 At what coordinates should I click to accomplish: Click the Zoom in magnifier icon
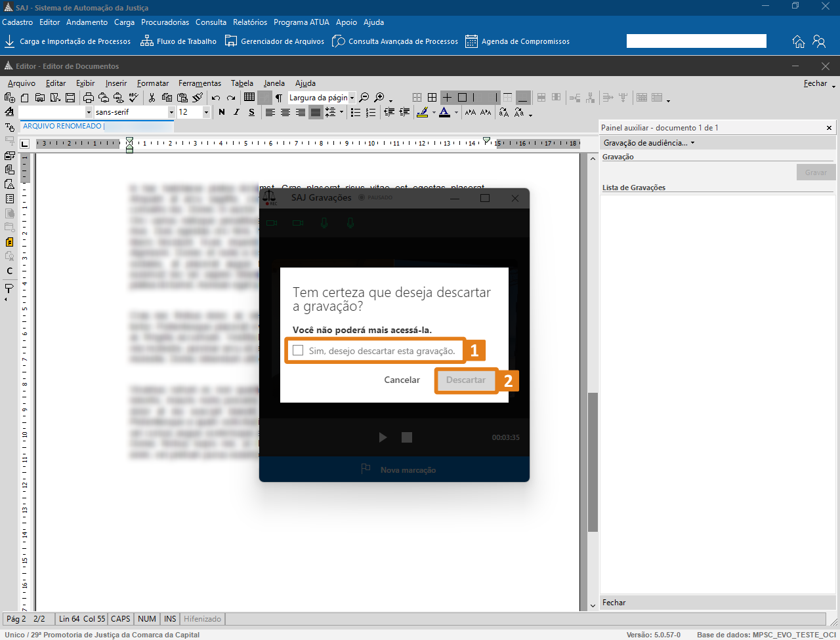(379, 98)
